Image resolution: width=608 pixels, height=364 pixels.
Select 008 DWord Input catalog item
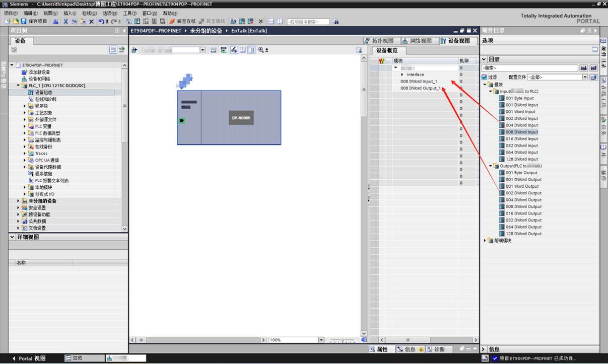(518, 132)
